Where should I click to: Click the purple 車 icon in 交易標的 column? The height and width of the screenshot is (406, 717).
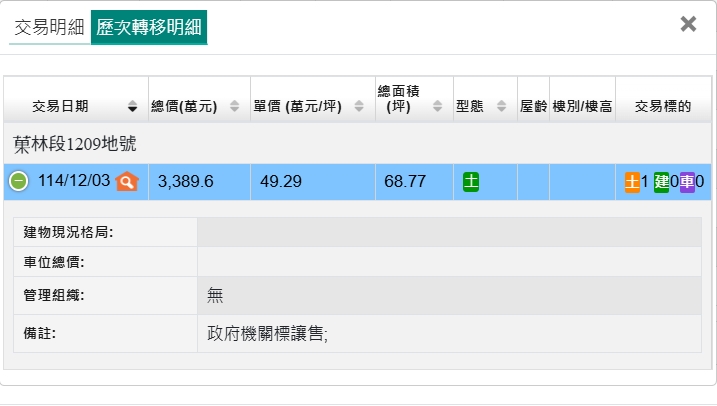tap(687, 182)
